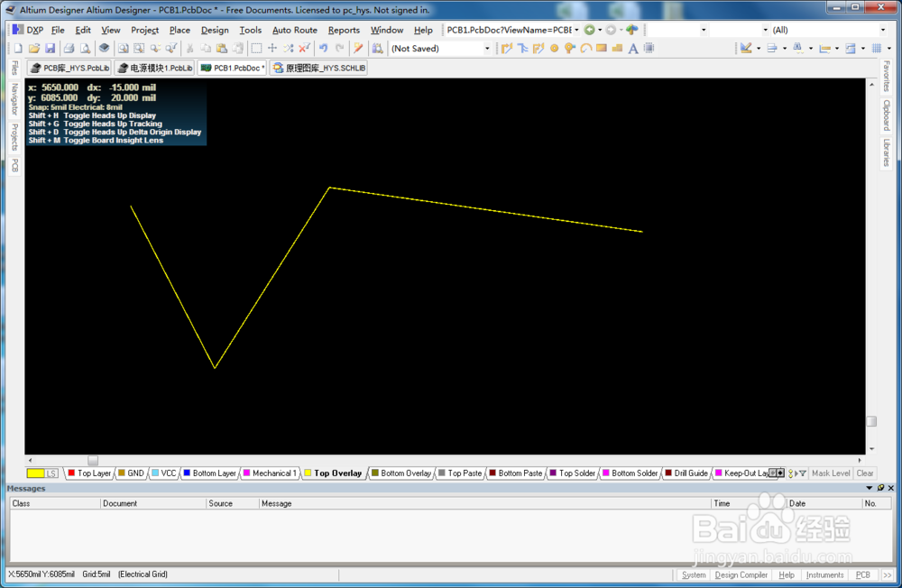Click the Paste clipboard icon
Image resolution: width=902 pixels, height=588 pixels.
pos(222,49)
